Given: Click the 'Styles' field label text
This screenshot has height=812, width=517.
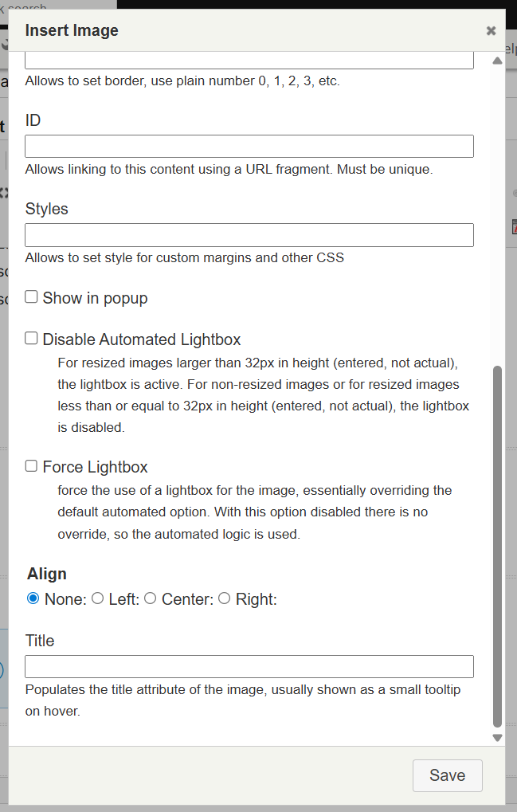Looking at the screenshot, I should (47, 209).
